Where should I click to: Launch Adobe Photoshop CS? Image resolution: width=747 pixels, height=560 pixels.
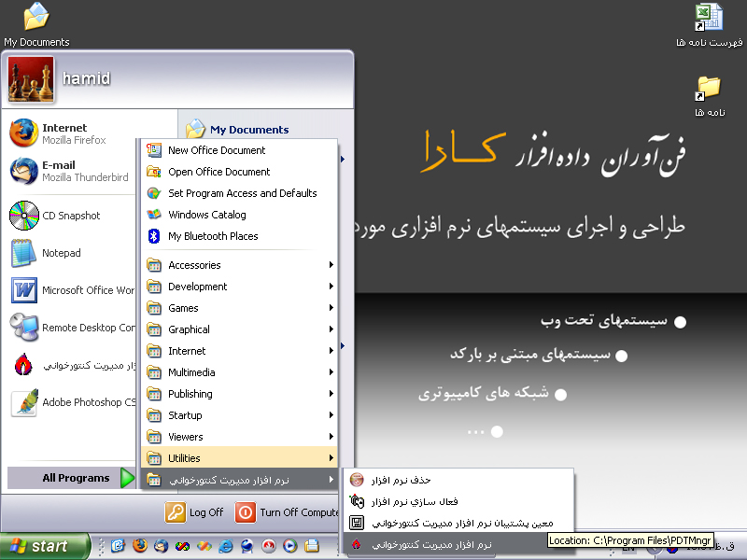[75, 402]
